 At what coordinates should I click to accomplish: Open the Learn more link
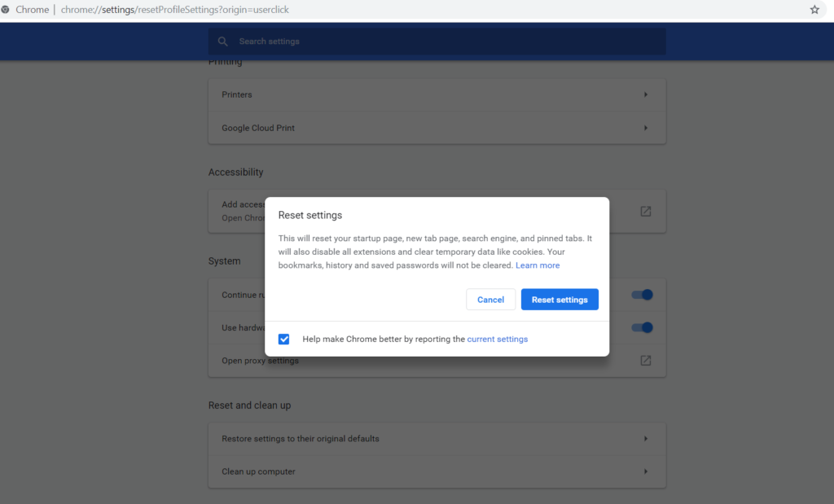pos(538,265)
